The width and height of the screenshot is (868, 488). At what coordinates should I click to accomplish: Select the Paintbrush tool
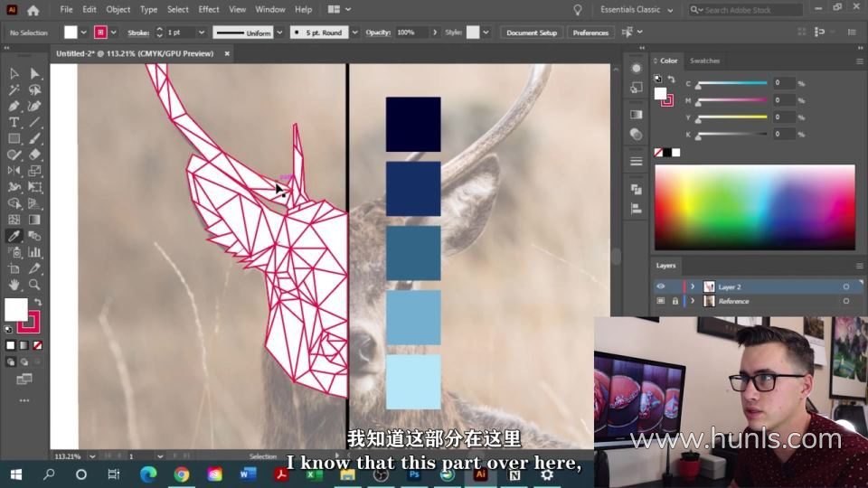(34, 138)
